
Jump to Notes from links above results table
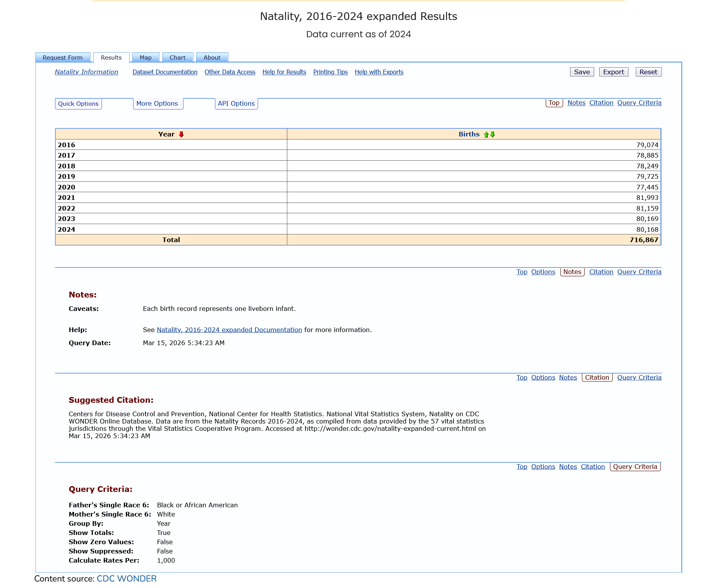tap(577, 103)
